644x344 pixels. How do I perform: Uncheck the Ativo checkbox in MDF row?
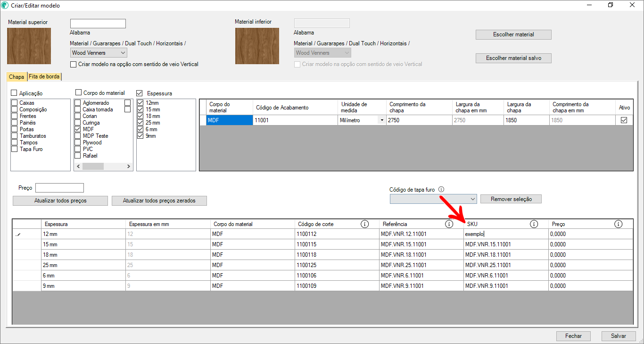click(x=624, y=120)
